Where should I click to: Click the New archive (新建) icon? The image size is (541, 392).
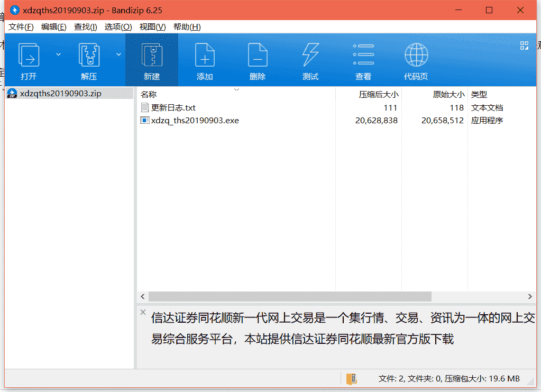tap(152, 55)
